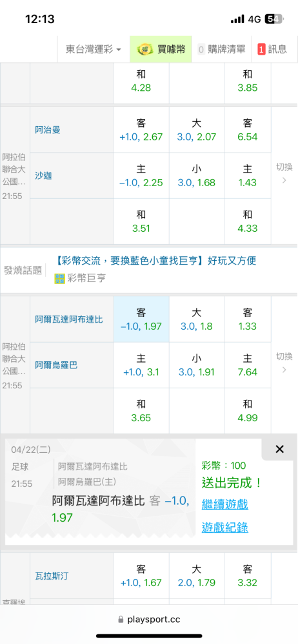Viewport: 298px width, 644px height.
Task: Open the 購牌清單 cart list
Action: coord(221,50)
